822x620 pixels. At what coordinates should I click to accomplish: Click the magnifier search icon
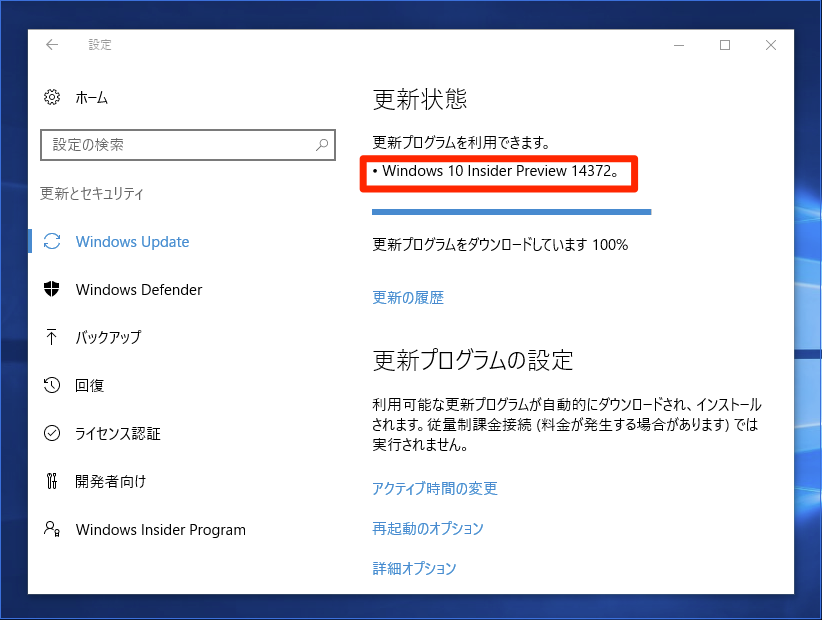tap(322, 145)
